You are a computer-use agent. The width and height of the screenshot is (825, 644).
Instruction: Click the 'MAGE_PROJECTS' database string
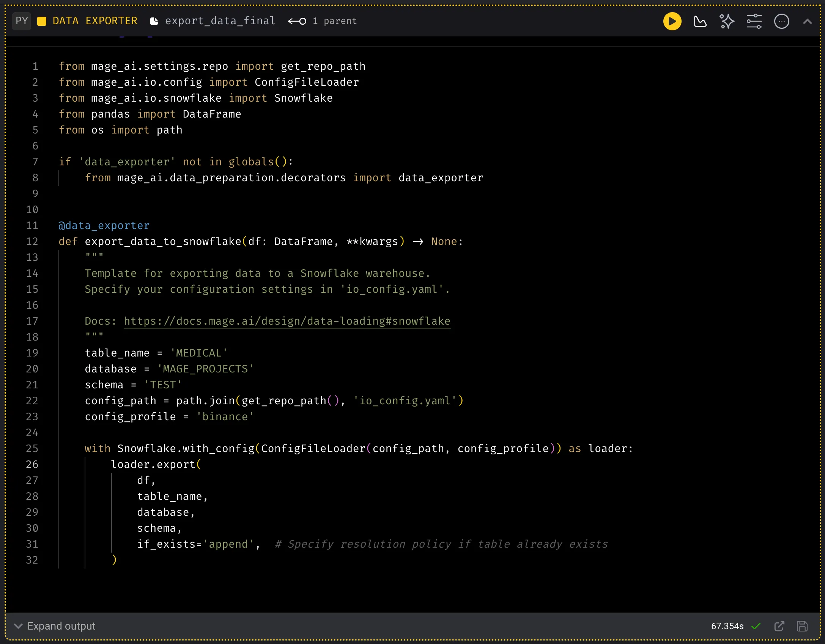205,369
